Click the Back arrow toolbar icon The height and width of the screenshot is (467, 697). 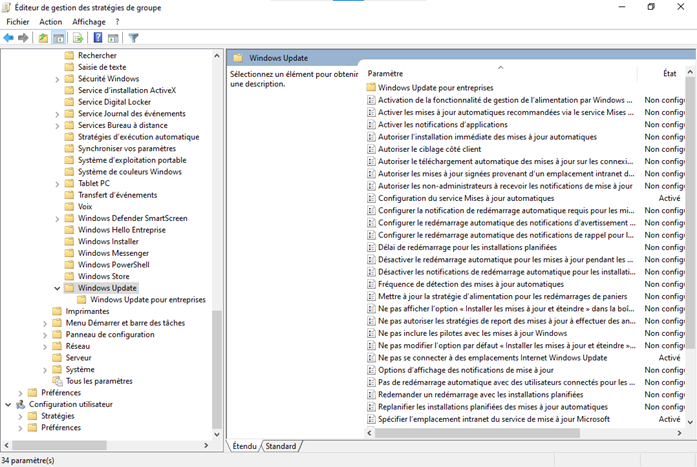(8, 38)
